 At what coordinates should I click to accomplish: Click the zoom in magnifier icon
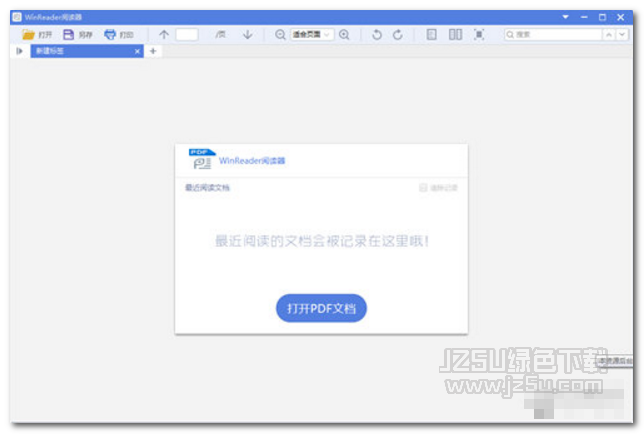pyautogui.click(x=344, y=34)
